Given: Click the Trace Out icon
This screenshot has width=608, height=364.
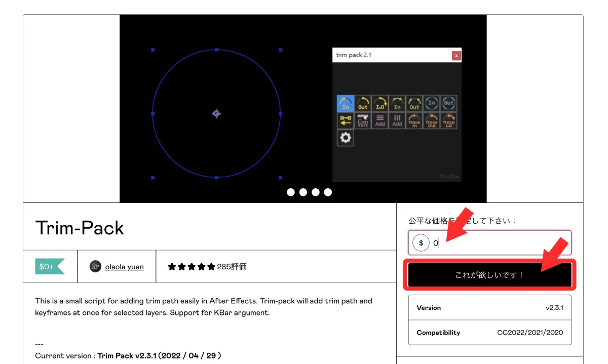Looking at the screenshot, I should pos(432,121).
